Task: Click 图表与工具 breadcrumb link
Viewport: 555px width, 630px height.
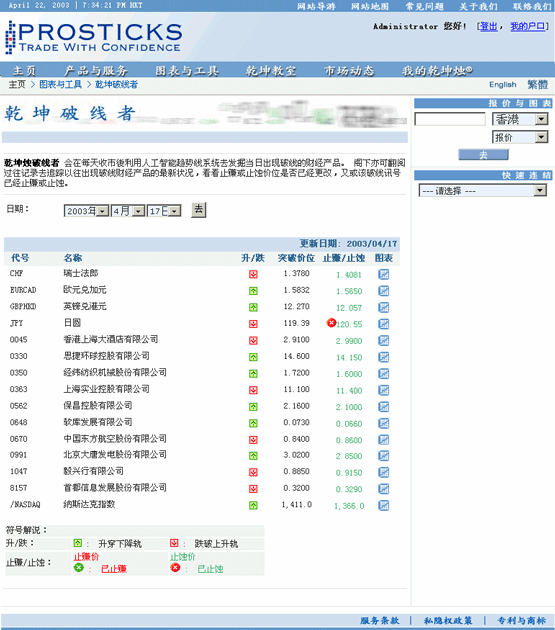Action: (x=60, y=84)
